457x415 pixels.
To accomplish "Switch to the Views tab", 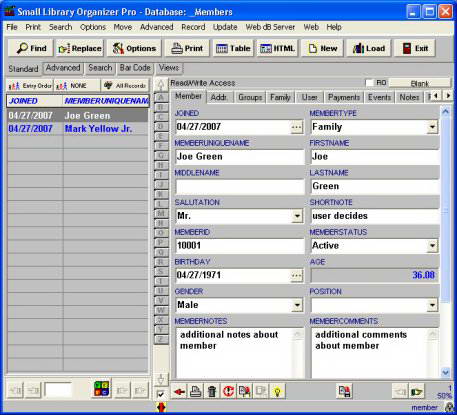I will click(169, 68).
